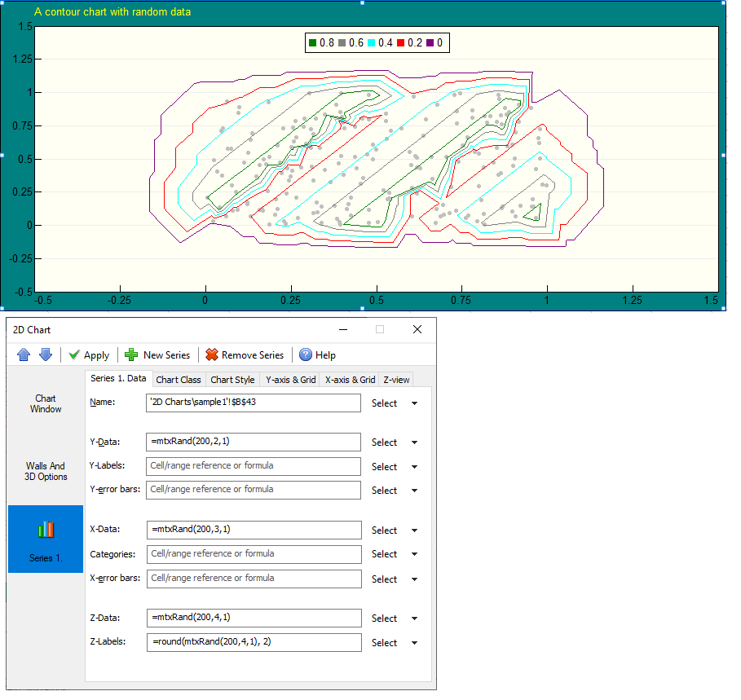Open the Select dropdown arrow for Z-Labels
The image size is (741, 700).
coord(414,643)
